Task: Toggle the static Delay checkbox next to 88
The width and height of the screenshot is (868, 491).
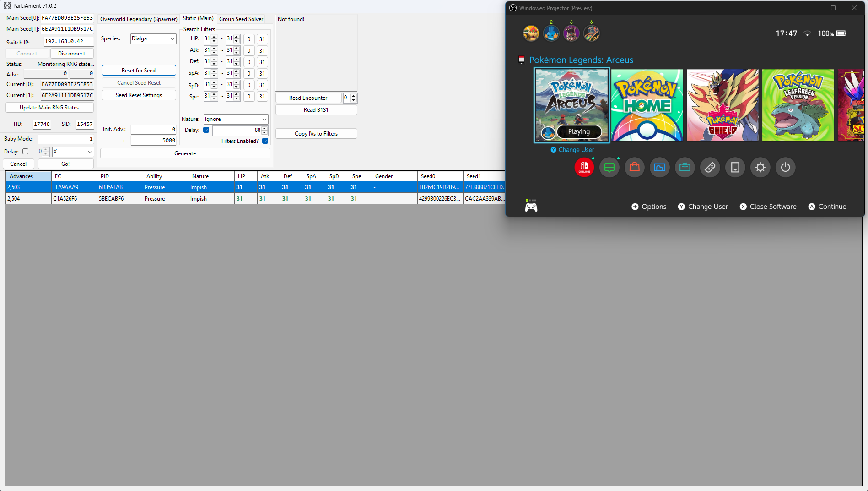Action: pyautogui.click(x=206, y=130)
